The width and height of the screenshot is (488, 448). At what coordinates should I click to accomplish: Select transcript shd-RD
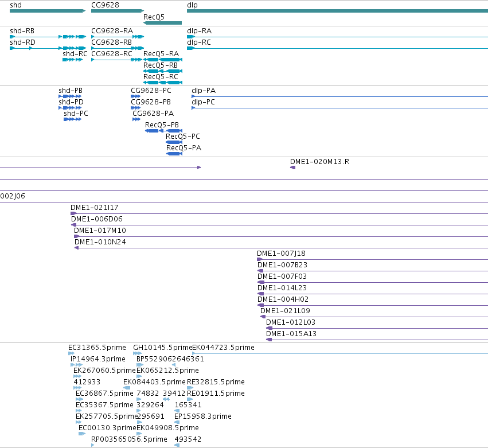(48, 48)
